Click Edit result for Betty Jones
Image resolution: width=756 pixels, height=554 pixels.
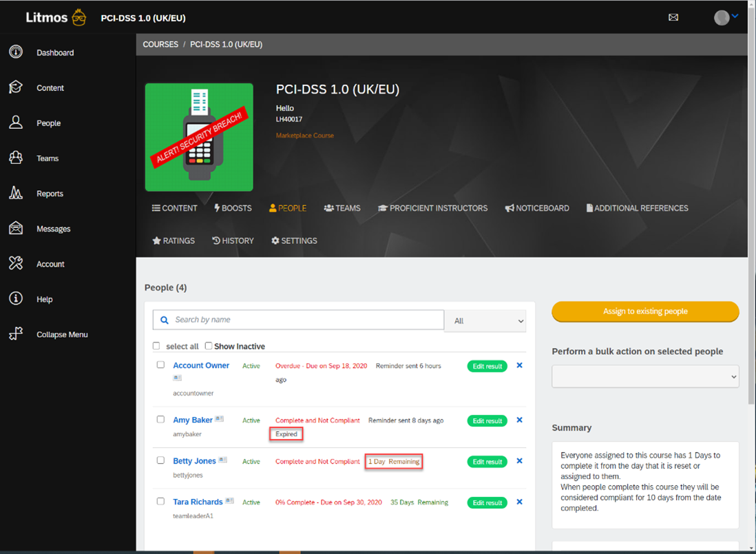[487, 462]
